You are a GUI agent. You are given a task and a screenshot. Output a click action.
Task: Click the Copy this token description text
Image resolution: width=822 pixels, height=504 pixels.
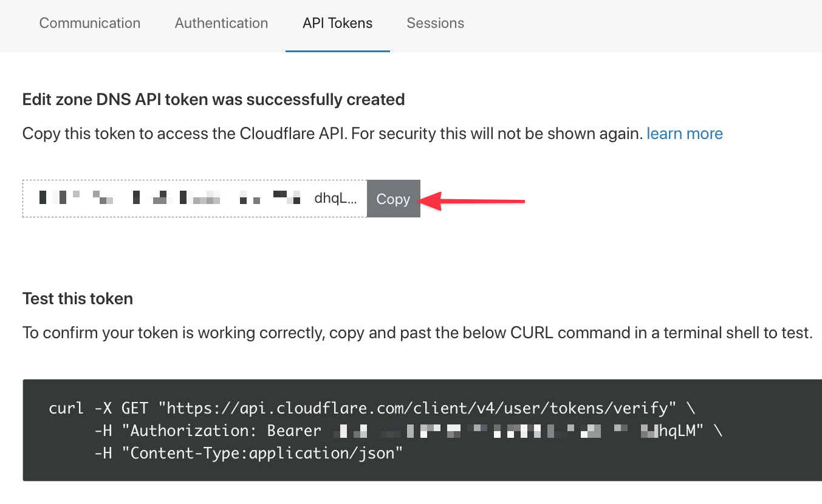tap(332, 134)
